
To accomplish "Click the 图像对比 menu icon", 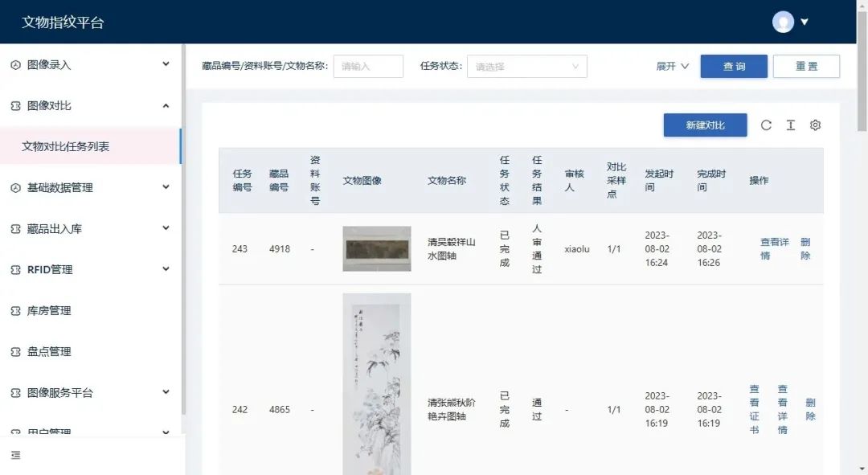I will [x=15, y=106].
